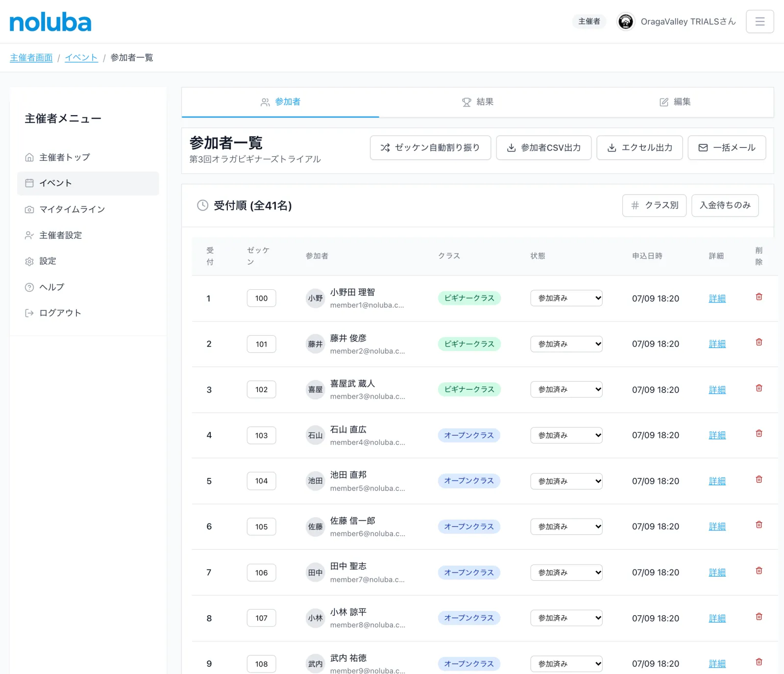Click 第3回オラガビギナーズトライアル event subtitle
Image resolution: width=784 pixels, height=674 pixels.
point(255,159)
